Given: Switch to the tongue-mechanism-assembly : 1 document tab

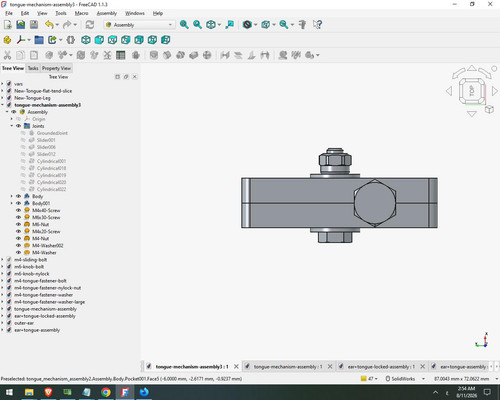Looking at the screenshot, I should (288, 367).
